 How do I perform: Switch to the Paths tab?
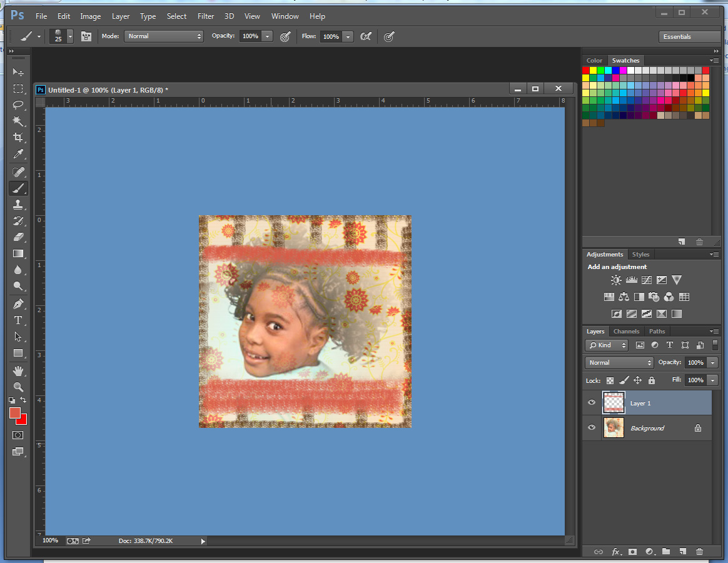(657, 331)
